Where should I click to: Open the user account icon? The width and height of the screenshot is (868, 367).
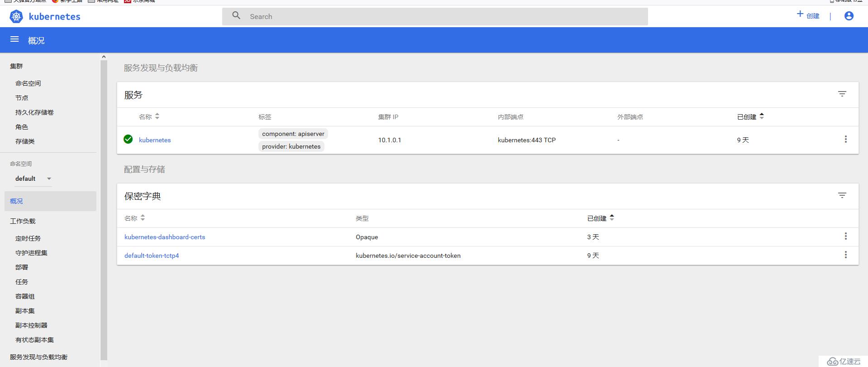click(x=849, y=16)
